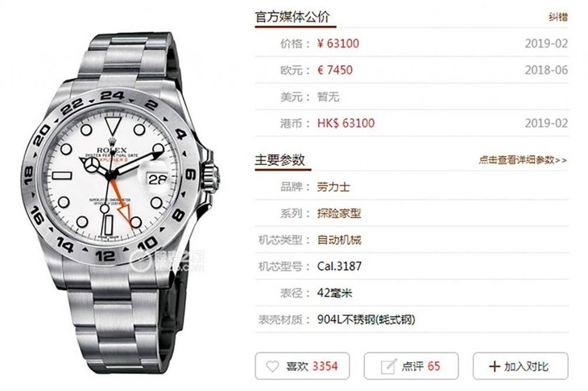
Task: Select the 主要参数 section heading
Action: [x=280, y=160]
